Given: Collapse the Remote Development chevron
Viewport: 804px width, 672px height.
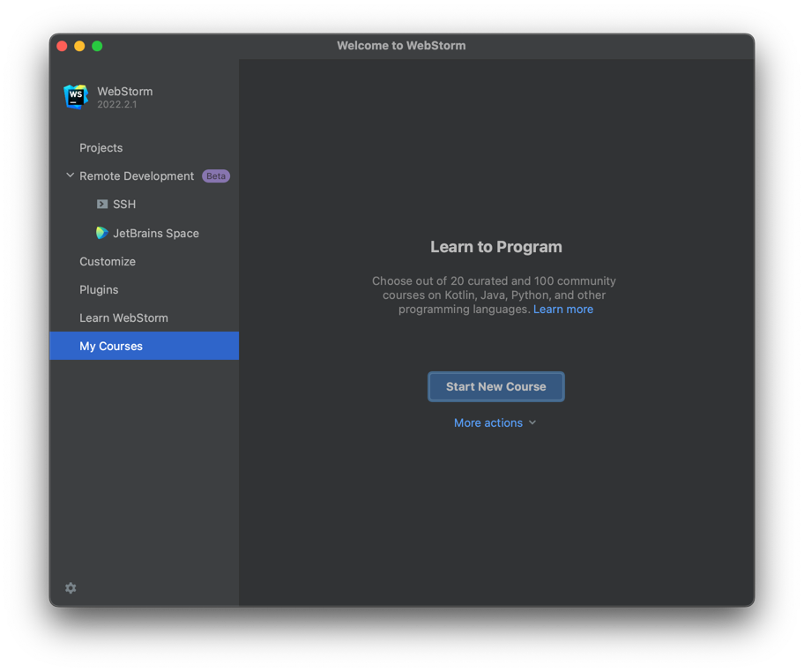Looking at the screenshot, I should tap(70, 175).
